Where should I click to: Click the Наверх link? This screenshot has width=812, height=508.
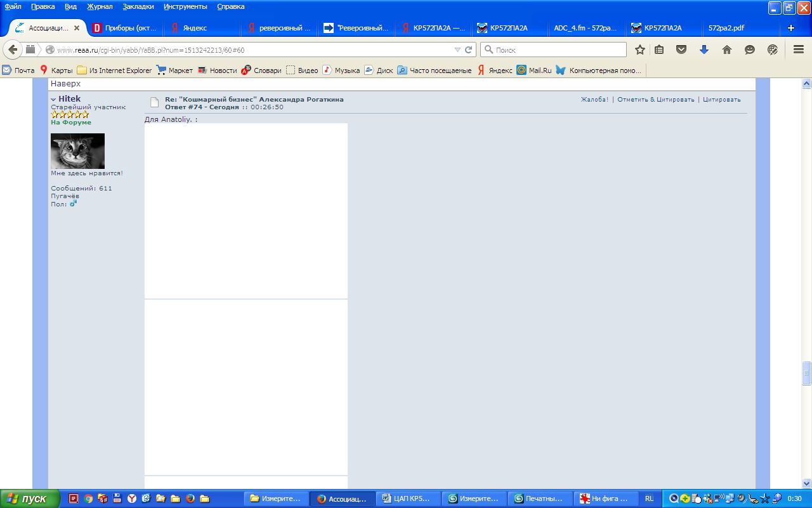[65, 84]
